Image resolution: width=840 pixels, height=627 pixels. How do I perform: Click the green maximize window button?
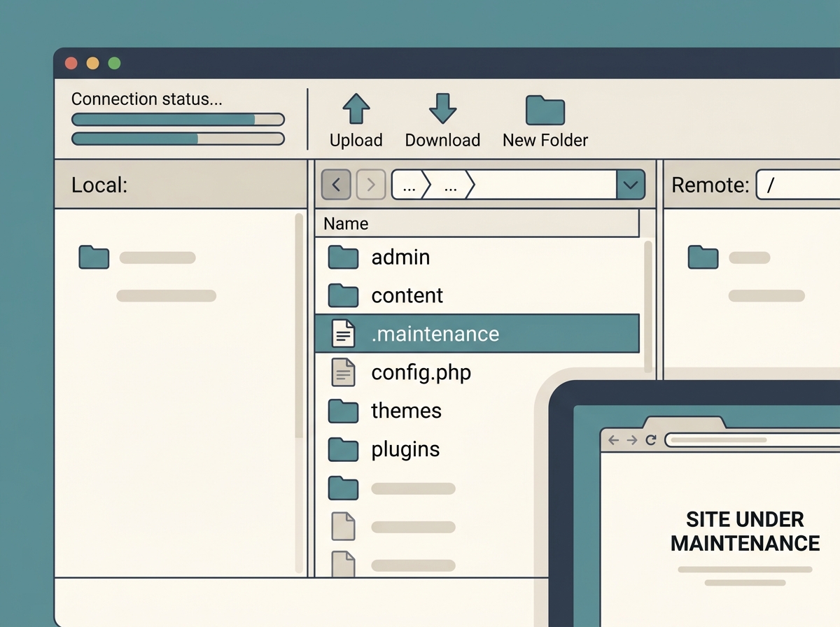pos(114,64)
